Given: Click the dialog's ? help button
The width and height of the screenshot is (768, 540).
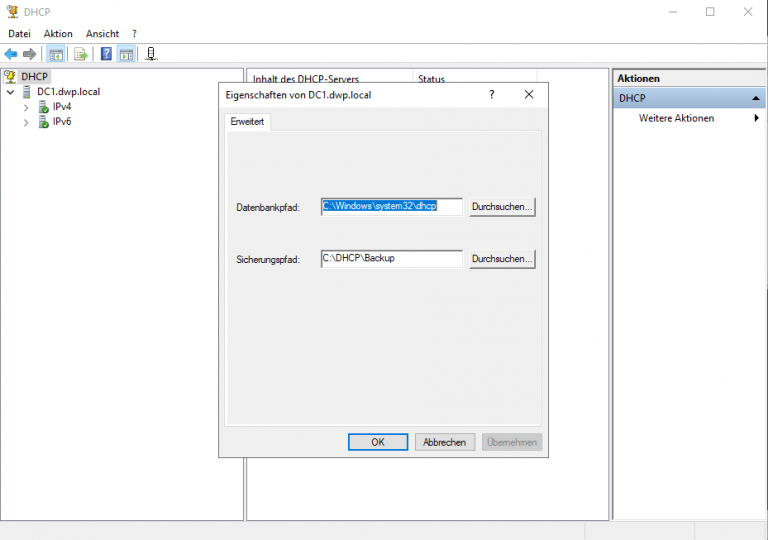Looking at the screenshot, I should pyautogui.click(x=492, y=95).
